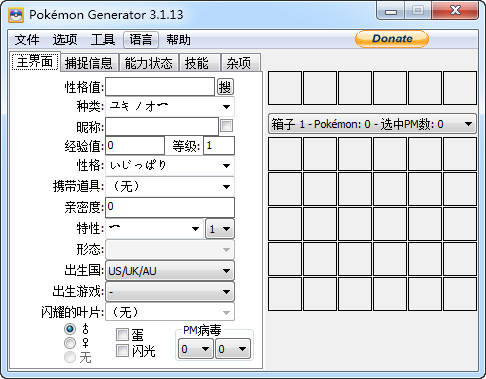Click the first party slot in the top row

click(x=285, y=88)
